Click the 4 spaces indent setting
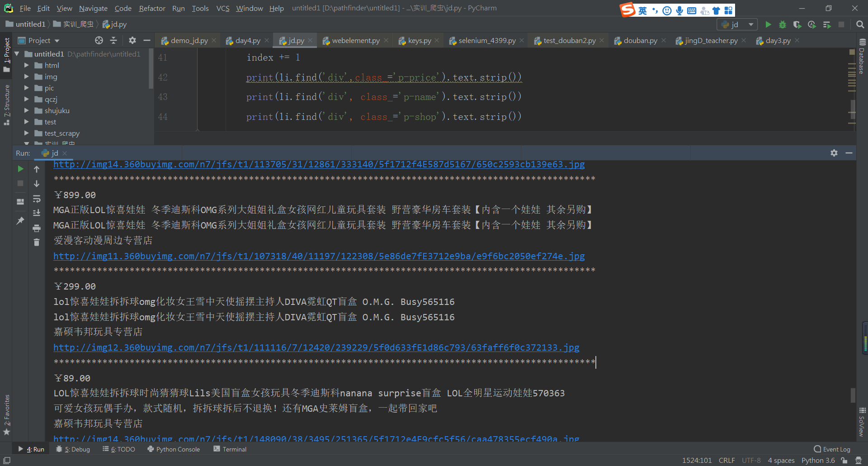Viewport: 868px width, 466px height. pyautogui.click(x=781, y=460)
